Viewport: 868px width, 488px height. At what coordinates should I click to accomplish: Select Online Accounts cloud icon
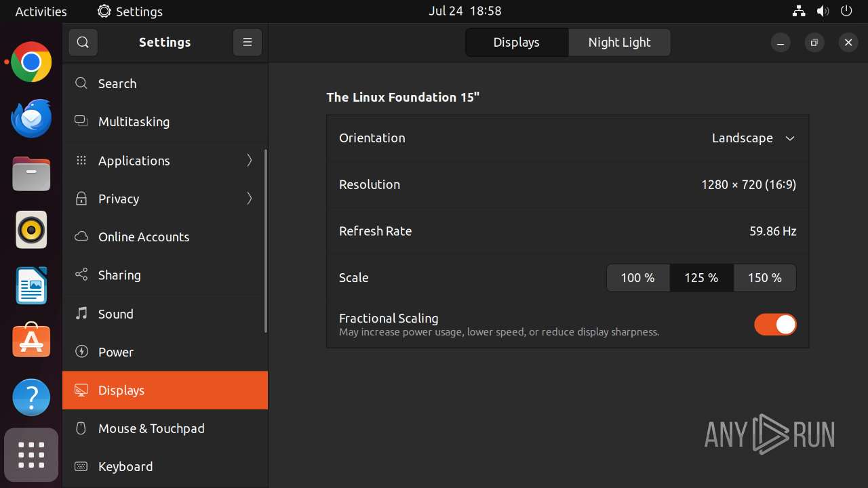pyautogui.click(x=81, y=237)
